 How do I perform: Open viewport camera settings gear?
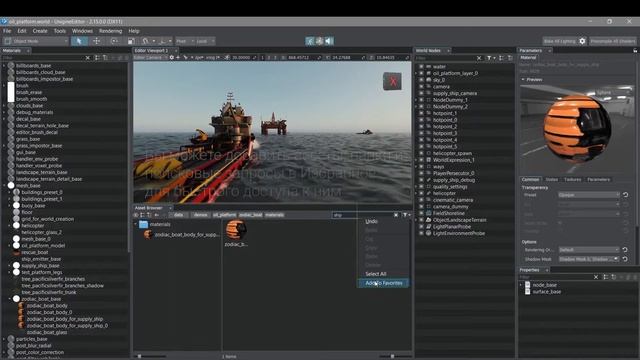[x=171, y=58]
